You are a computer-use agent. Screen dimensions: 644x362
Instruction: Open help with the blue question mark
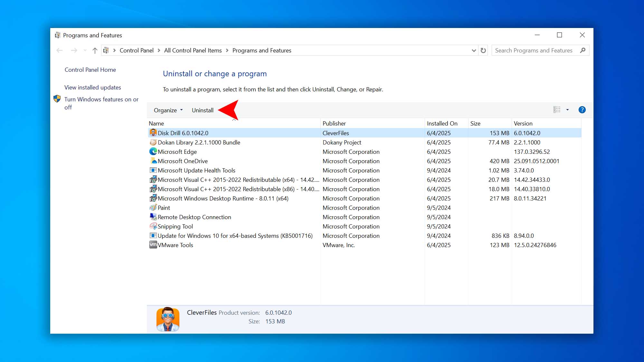click(x=582, y=110)
